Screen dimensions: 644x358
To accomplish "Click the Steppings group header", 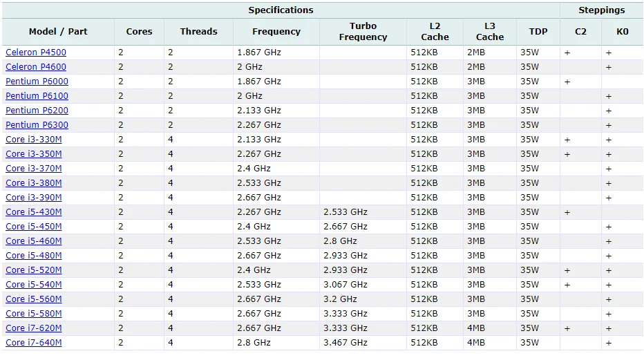I will click(602, 10).
